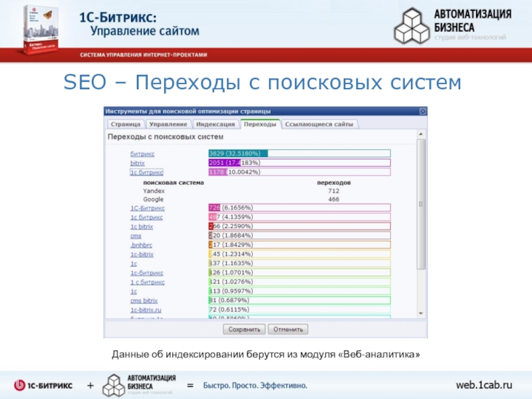
Task: Open the cms bitrix keyword link
Action: point(144,301)
